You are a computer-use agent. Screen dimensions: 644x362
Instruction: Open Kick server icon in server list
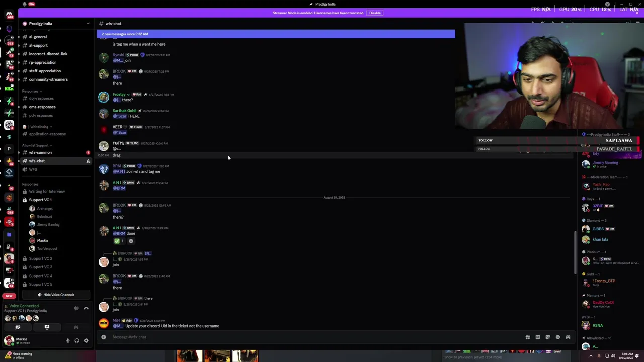coord(9,88)
